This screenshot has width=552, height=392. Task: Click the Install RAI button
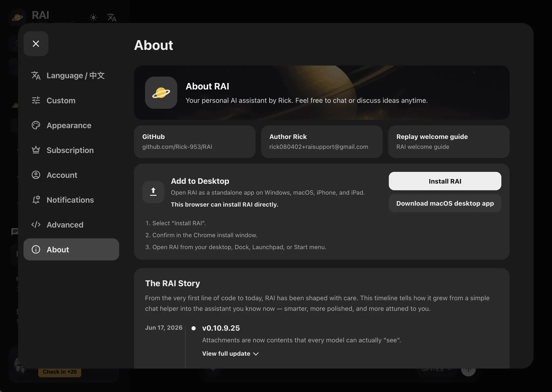445,181
